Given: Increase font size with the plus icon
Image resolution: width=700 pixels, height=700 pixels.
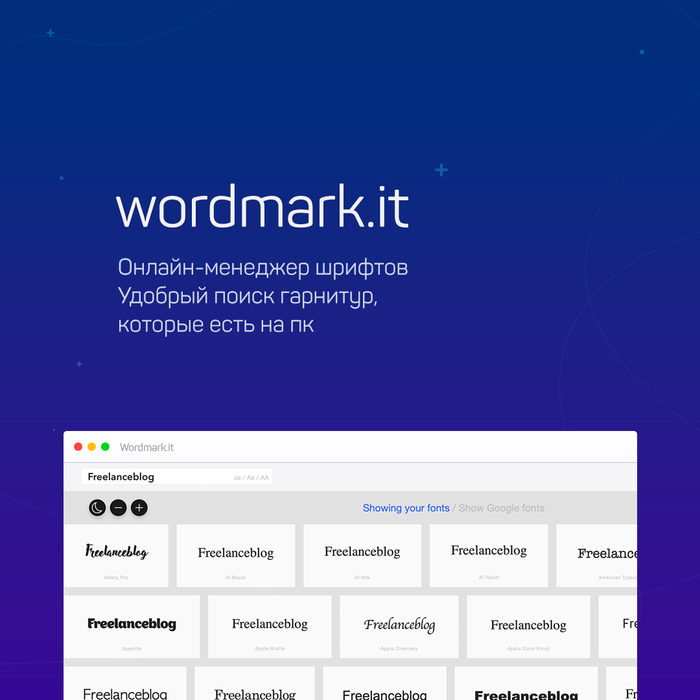Looking at the screenshot, I should point(139,508).
